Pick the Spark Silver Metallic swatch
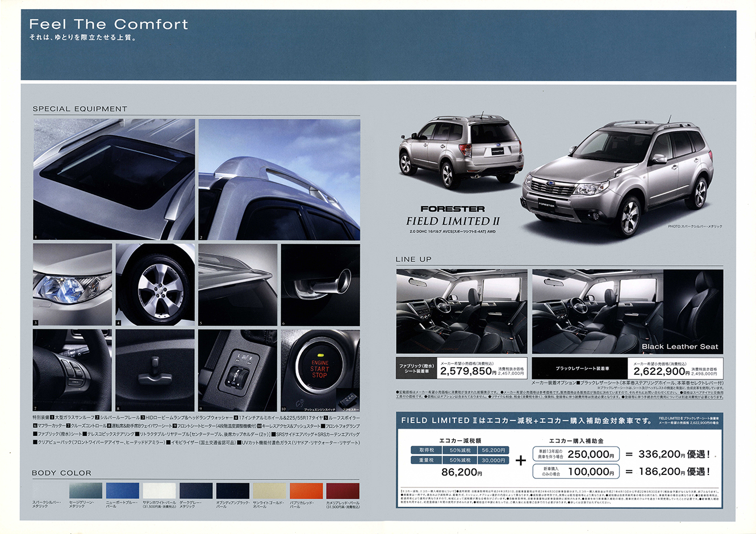The image size is (756, 534). click(48, 490)
